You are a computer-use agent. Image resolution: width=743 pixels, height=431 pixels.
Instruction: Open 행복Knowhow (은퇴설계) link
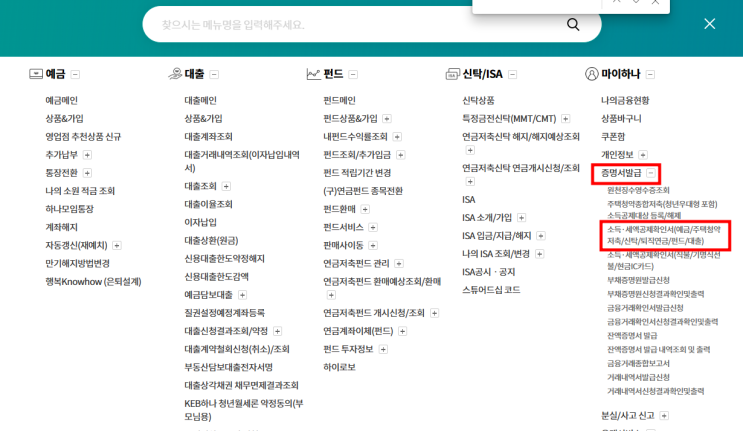click(93, 282)
